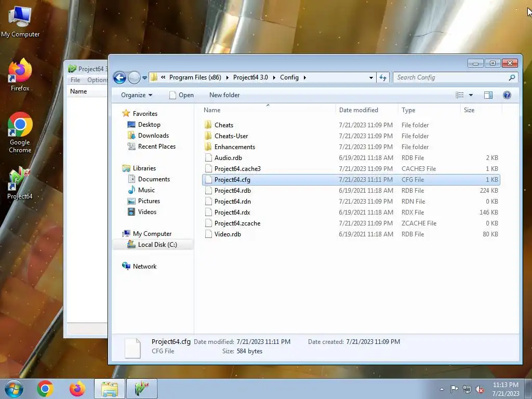Select Project64.rdn file
Screen dimensions: 532x399
point(351,201)
